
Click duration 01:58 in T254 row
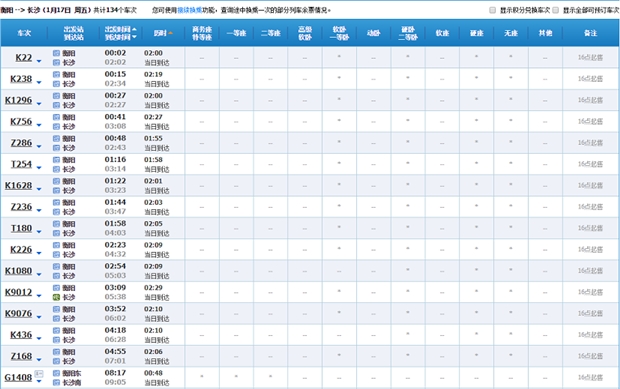point(153,160)
